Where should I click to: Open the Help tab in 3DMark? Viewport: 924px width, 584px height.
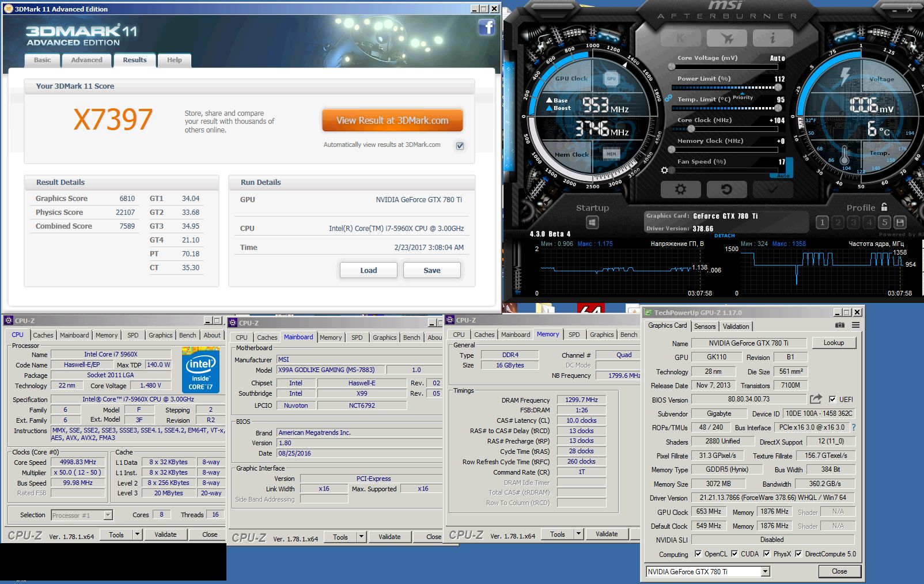pyautogui.click(x=174, y=60)
